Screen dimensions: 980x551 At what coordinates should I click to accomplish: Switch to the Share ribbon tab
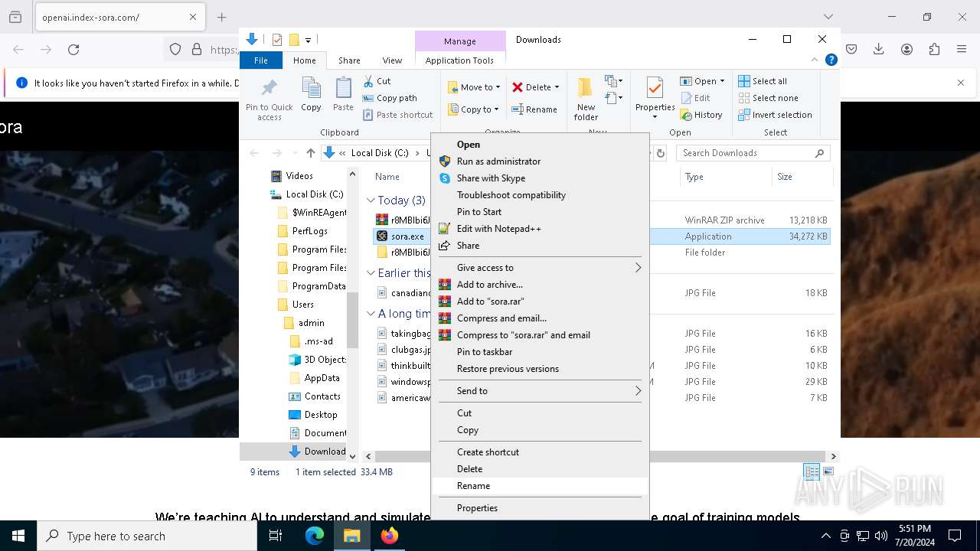[x=349, y=60]
